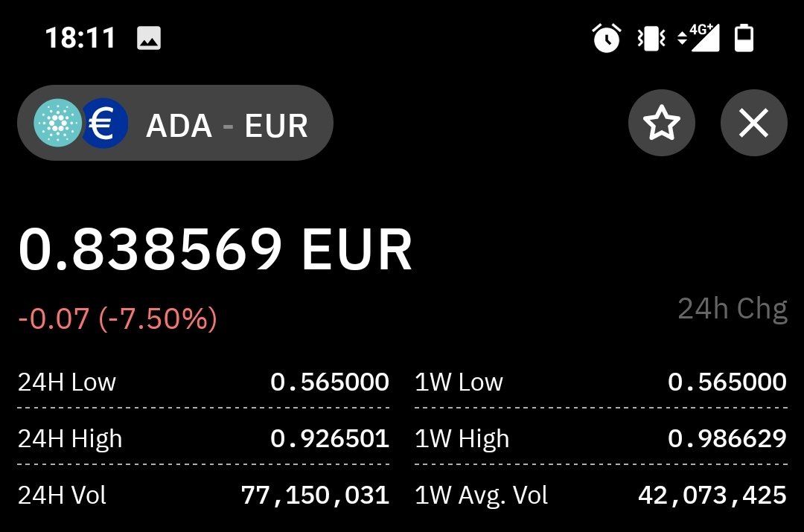Tap the 0.838569 EUR current price

[215, 249]
